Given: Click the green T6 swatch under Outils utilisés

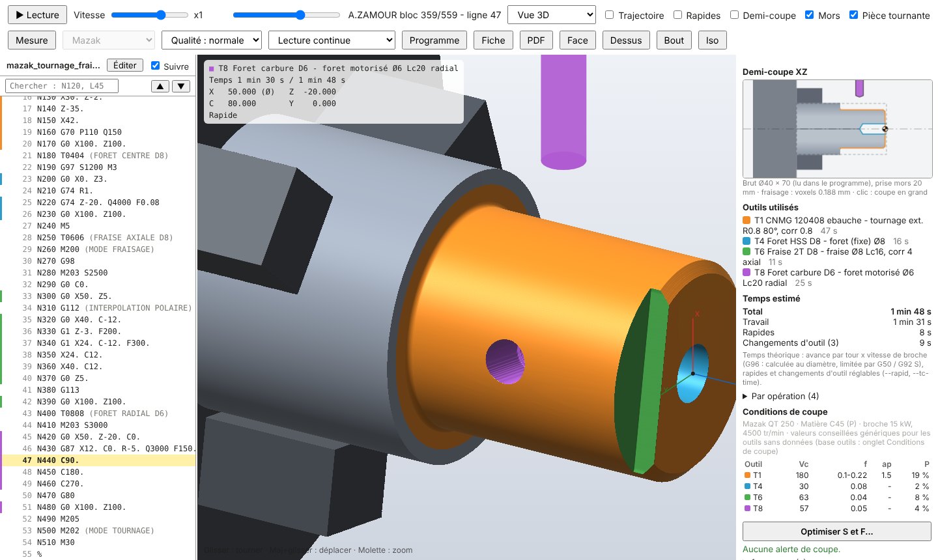Looking at the screenshot, I should click(746, 252).
